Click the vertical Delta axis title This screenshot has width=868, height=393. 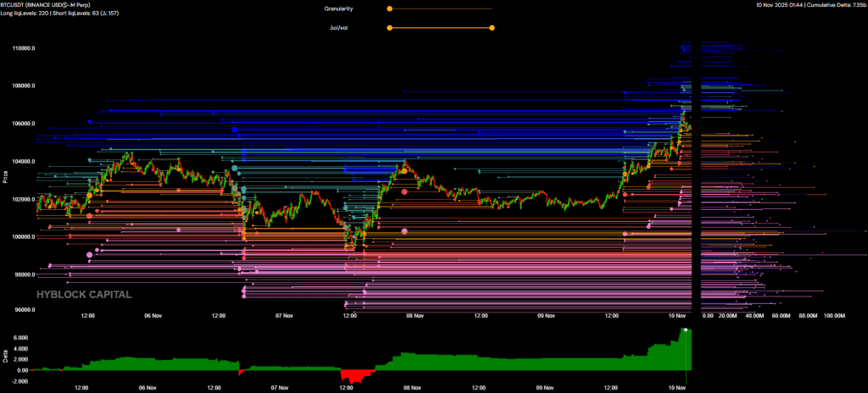(x=5, y=357)
